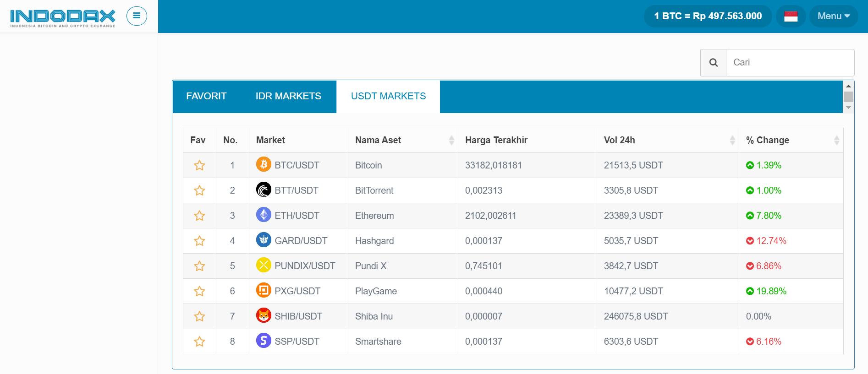Sort table by Vol 24h column
868x374 pixels.
[668, 140]
